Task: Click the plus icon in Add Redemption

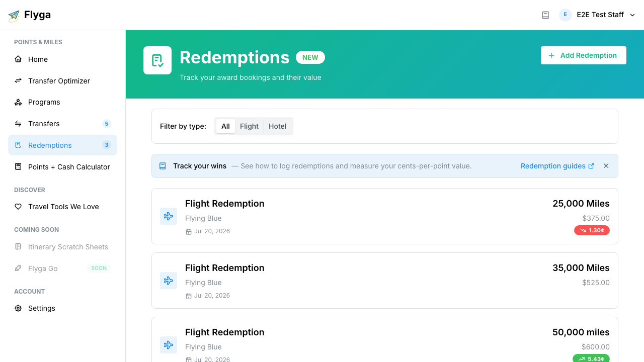Action: point(551,55)
